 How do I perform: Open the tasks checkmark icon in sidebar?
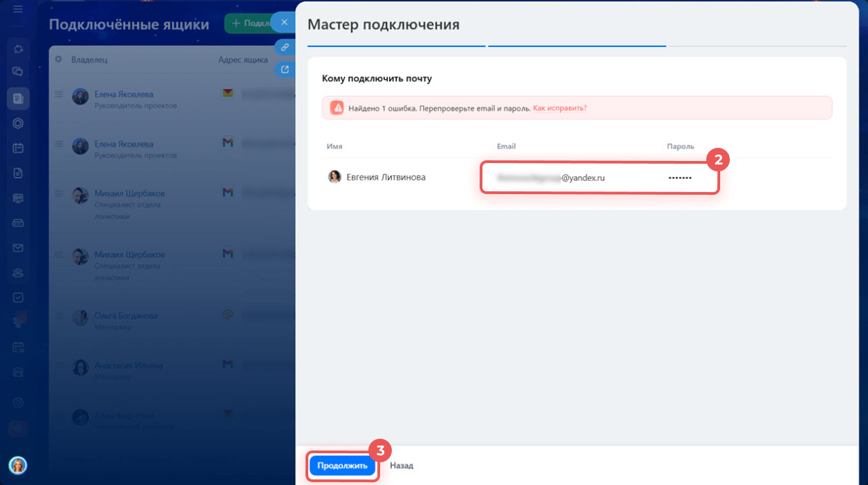tap(18, 297)
